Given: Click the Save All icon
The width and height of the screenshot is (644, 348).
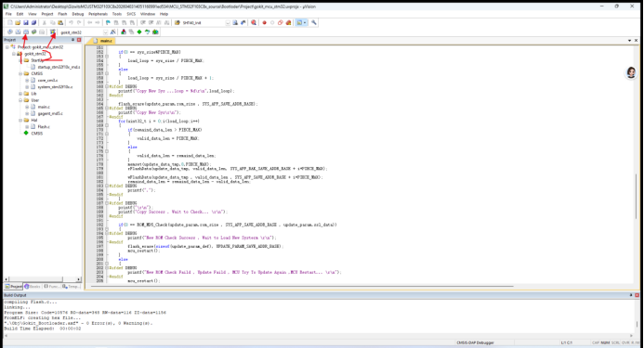Looking at the screenshot, I should (33, 23).
